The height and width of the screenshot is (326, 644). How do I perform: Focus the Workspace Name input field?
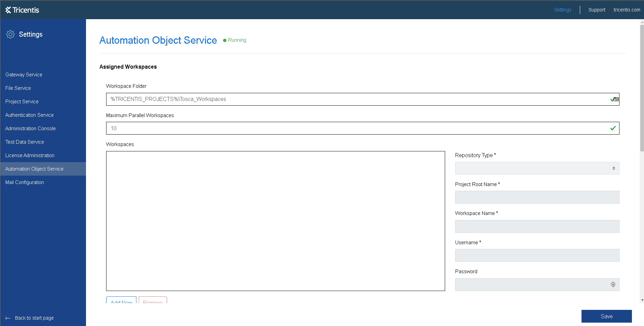[x=537, y=226]
